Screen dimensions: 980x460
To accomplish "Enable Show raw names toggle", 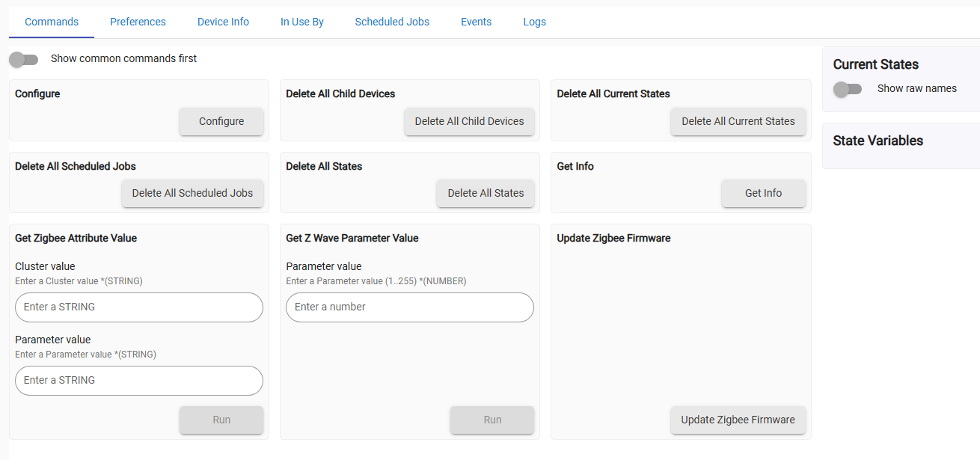I will (848, 89).
